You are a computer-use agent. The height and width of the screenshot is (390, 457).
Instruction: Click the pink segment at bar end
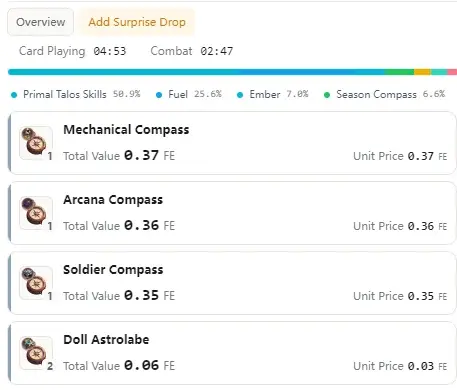[452, 72]
